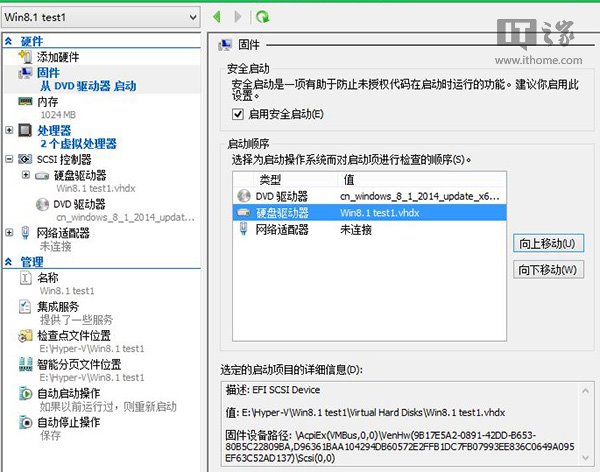Click the 自动停止操作 icon
Image resolution: width=600 pixels, height=472 pixels.
pos(26,422)
